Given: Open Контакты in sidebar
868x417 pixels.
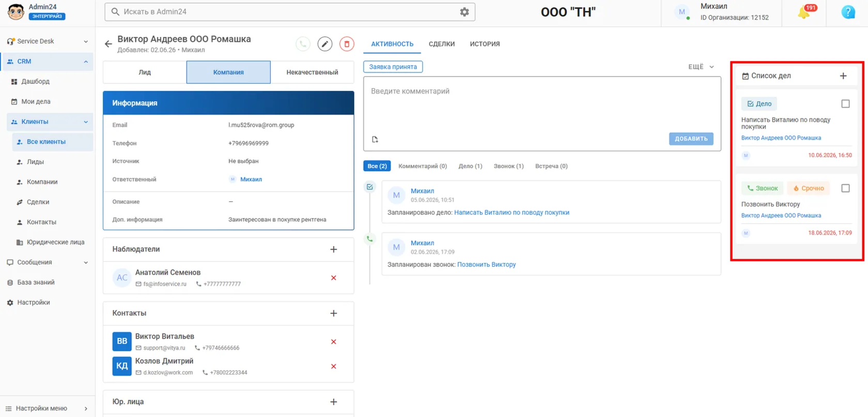Looking at the screenshot, I should point(41,222).
